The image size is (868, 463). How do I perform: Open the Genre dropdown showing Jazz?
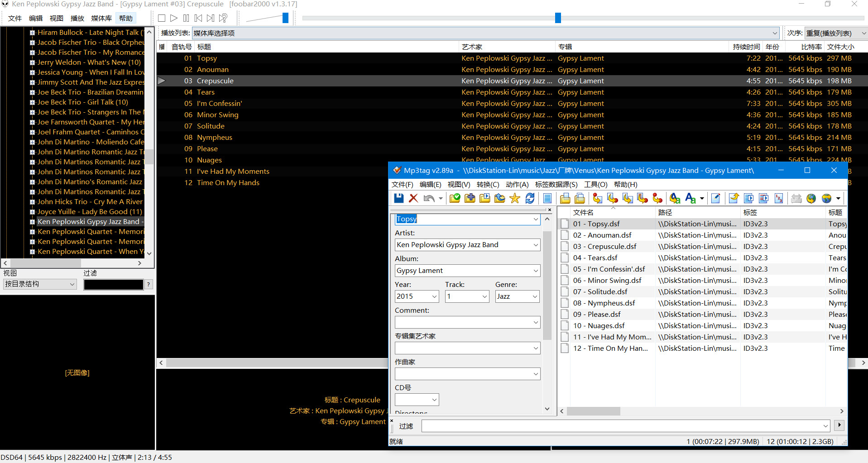[x=535, y=296]
